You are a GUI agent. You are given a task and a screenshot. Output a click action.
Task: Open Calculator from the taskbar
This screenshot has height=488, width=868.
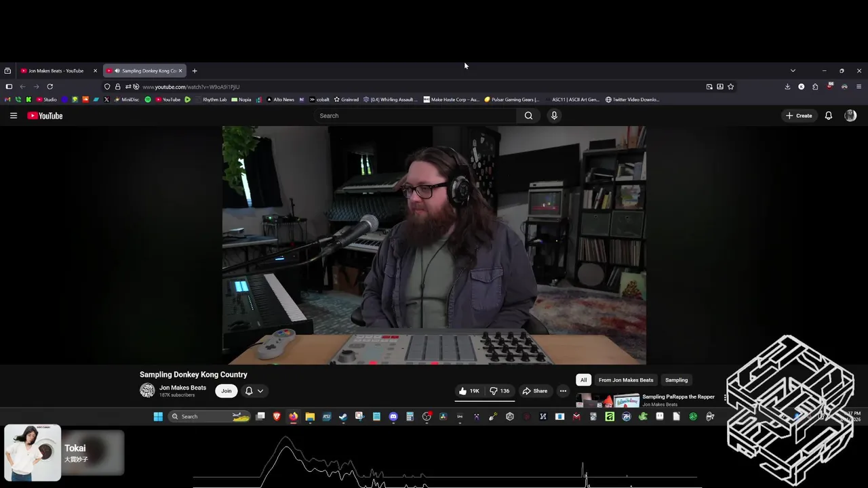pos(410,417)
